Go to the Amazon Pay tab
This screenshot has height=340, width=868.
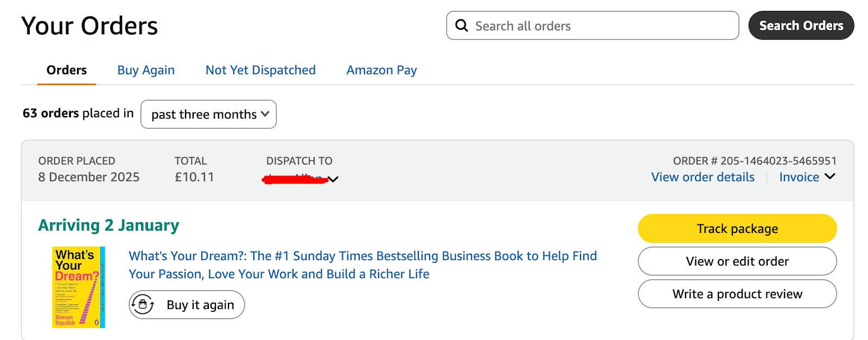[381, 70]
